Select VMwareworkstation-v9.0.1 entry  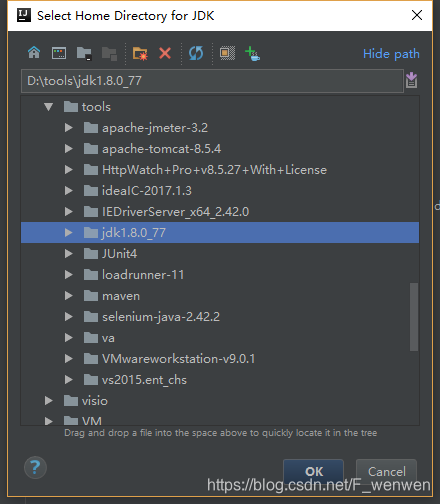179,359
